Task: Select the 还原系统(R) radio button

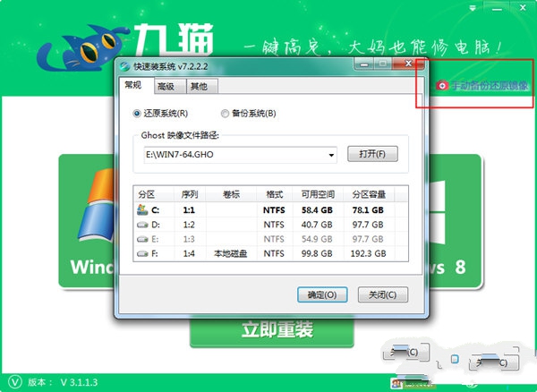Action: pyautogui.click(x=137, y=114)
